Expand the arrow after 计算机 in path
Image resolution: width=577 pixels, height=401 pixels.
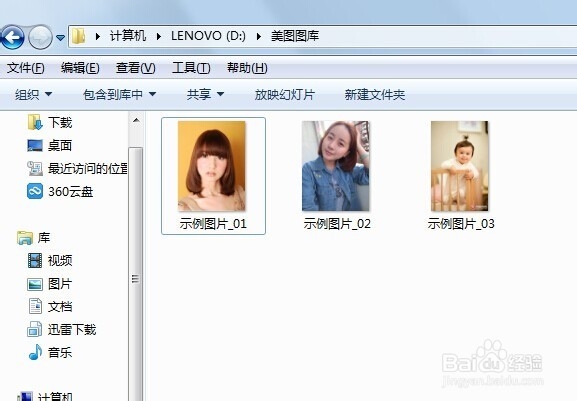tap(159, 36)
